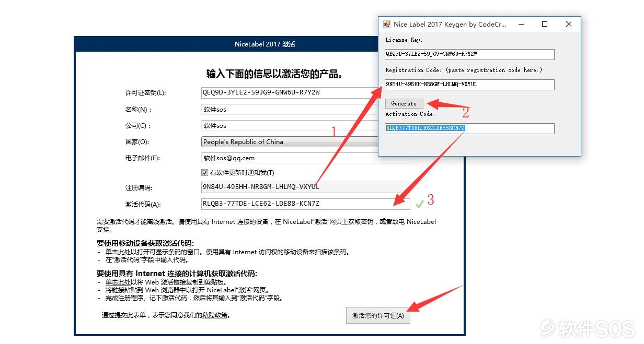The image size is (644, 344).
Task: Click the 激活您的许可证(A) button
Action: point(378,316)
